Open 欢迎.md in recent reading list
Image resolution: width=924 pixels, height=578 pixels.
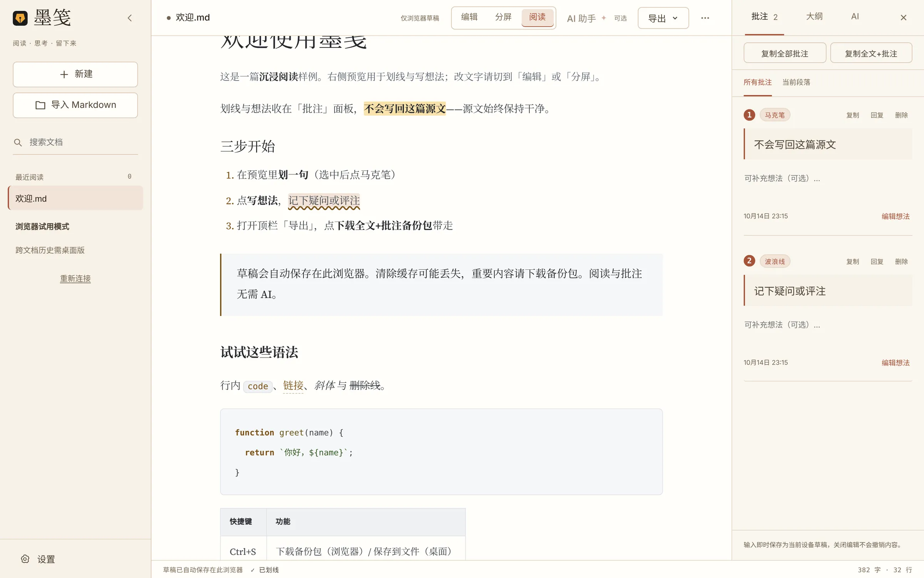75,198
